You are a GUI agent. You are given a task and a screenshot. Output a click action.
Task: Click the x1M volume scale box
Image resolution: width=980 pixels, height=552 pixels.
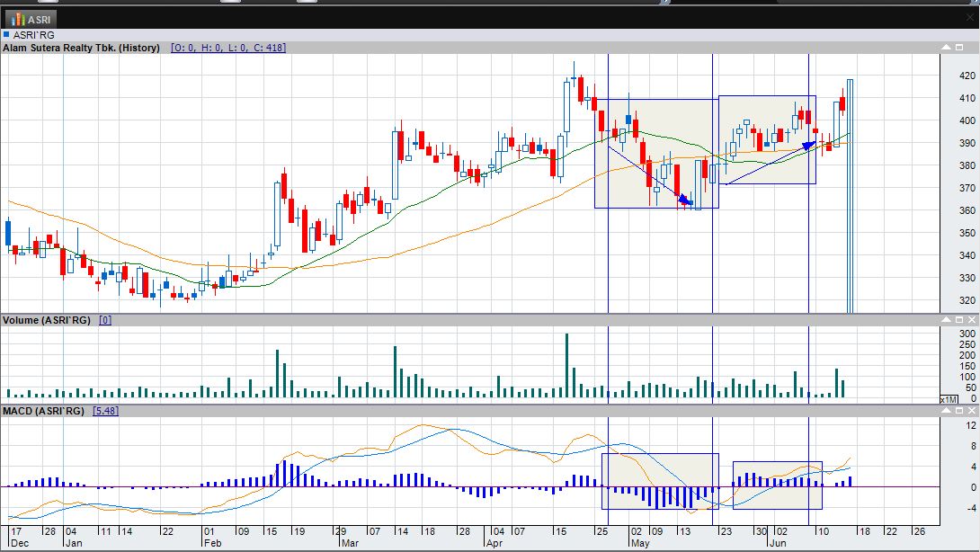tap(949, 399)
